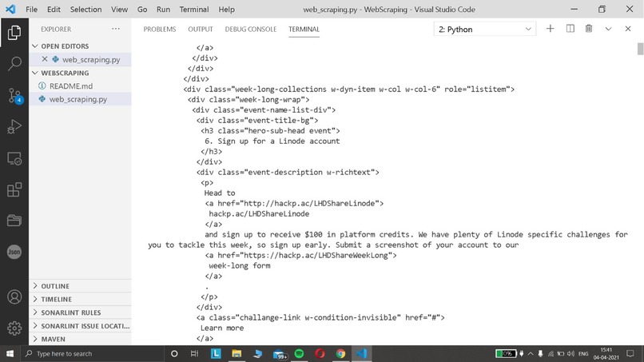The width and height of the screenshot is (644, 362).
Task: Expand the SonarLint Rules section
Action: point(80,312)
